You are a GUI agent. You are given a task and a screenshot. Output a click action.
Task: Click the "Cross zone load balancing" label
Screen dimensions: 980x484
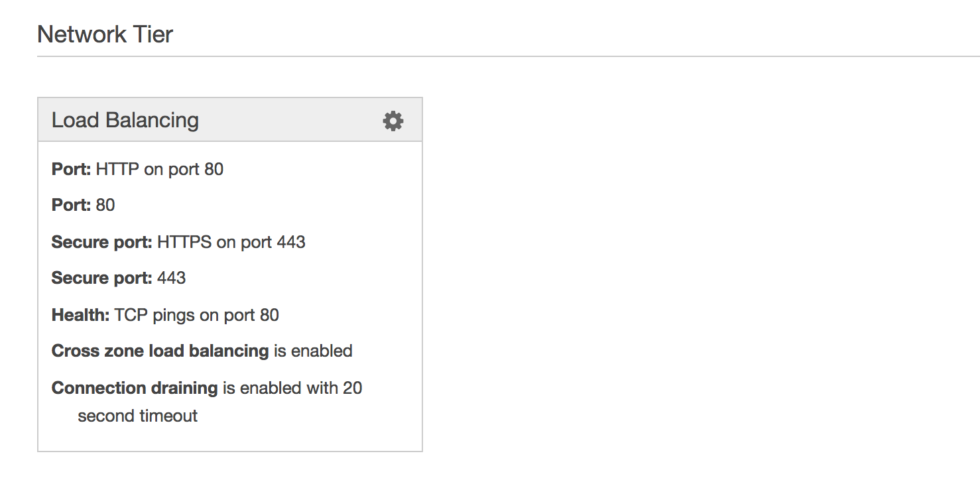click(x=160, y=351)
